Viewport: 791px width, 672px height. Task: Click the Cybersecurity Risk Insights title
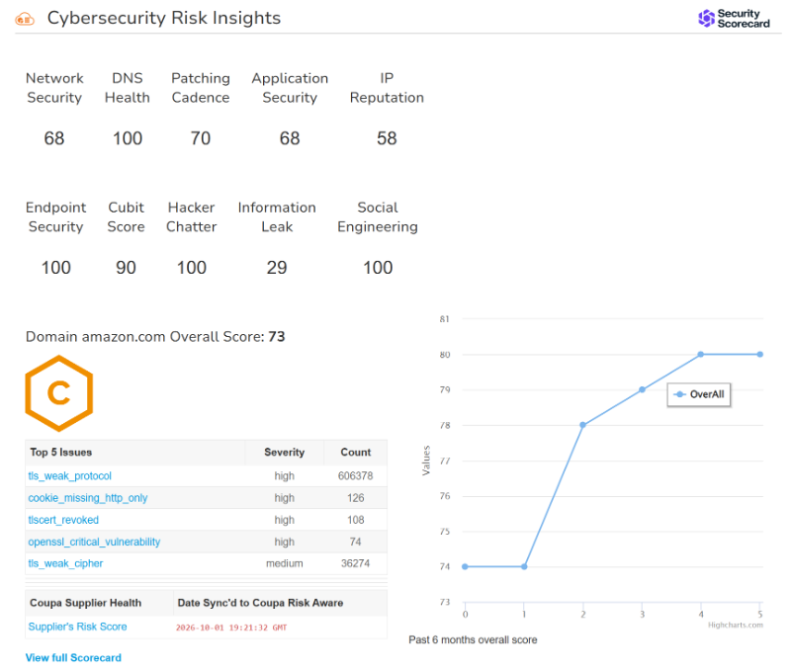pos(164,18)
